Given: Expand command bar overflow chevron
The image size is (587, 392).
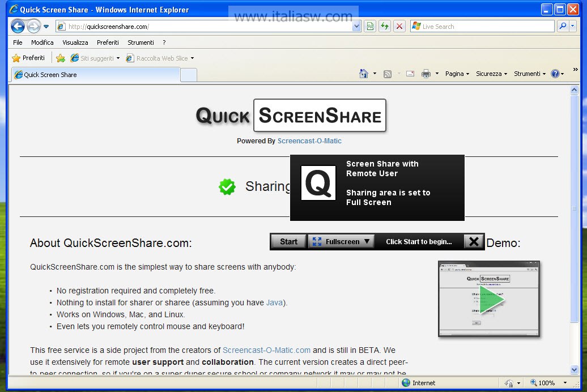Looking at the screenshot, I should click(x=576, y=70).
